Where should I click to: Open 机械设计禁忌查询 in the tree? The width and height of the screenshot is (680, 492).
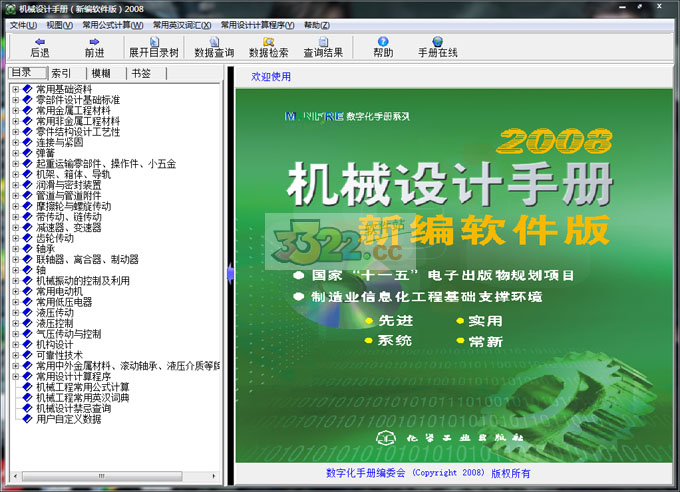coord(73,408)
